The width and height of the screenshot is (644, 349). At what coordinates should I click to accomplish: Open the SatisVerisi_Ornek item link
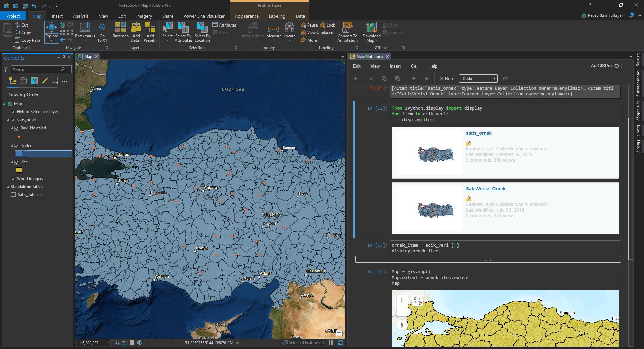click(x=486, y=189)
